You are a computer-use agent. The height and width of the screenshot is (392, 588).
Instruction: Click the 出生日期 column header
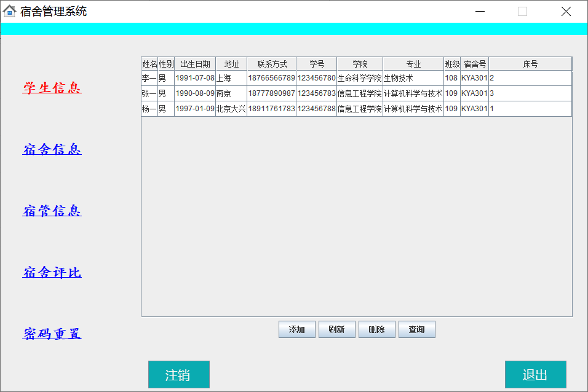[195, 64]
